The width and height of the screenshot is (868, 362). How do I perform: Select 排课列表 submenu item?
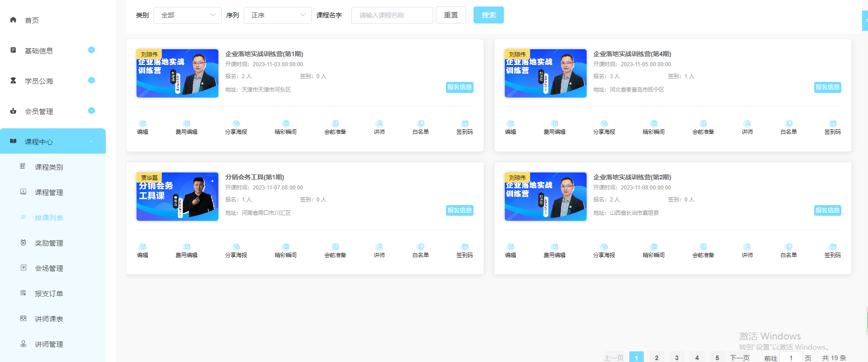pos(53,218)
